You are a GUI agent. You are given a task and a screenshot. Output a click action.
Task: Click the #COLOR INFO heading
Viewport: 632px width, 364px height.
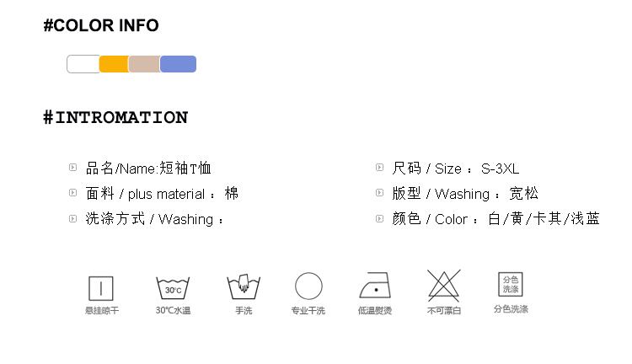point(101,25)
